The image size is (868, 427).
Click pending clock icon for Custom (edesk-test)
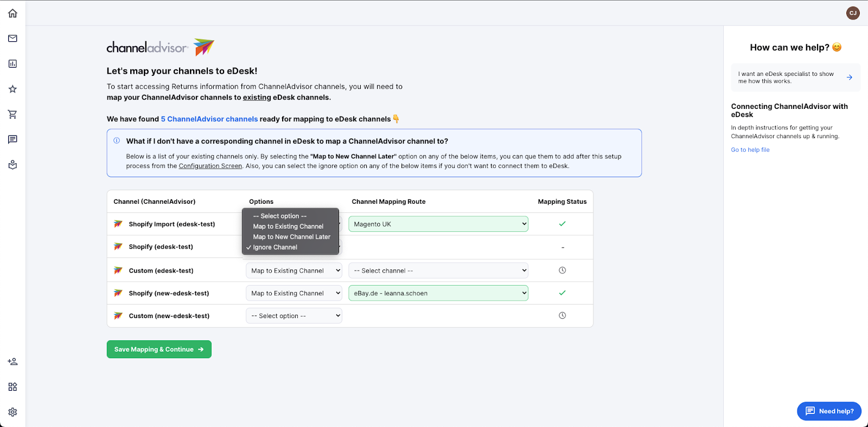(x=562, y=270)
